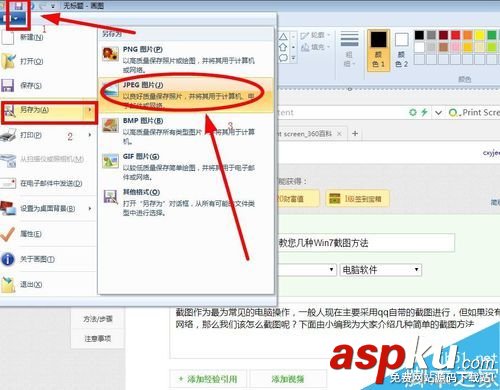The height and width of the screenshot is (390, 500).
Task: Click the 设置为桌面背景(B) desktop icon
Action: (8, 208)
